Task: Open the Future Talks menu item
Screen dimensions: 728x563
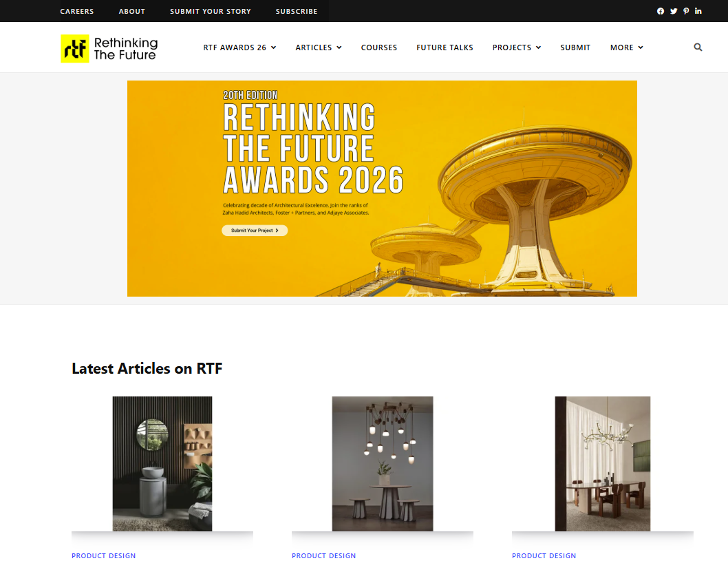Action: point(445,47)
